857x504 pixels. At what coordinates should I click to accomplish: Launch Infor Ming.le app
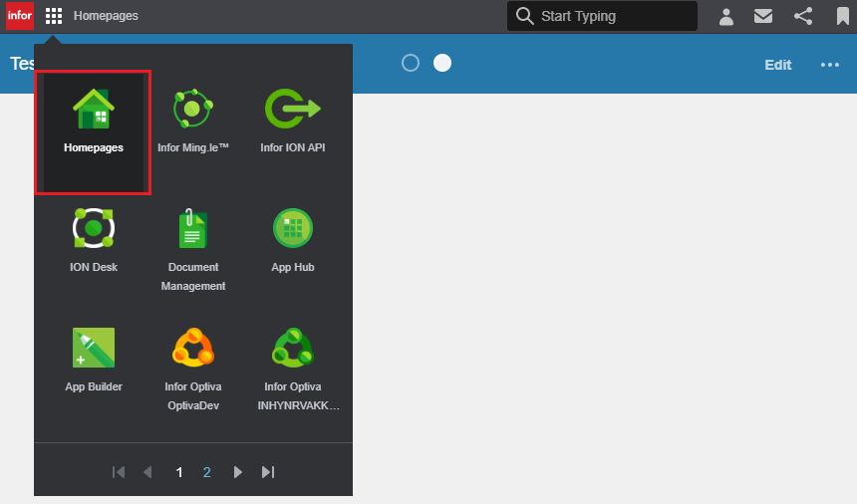point(193,122)
